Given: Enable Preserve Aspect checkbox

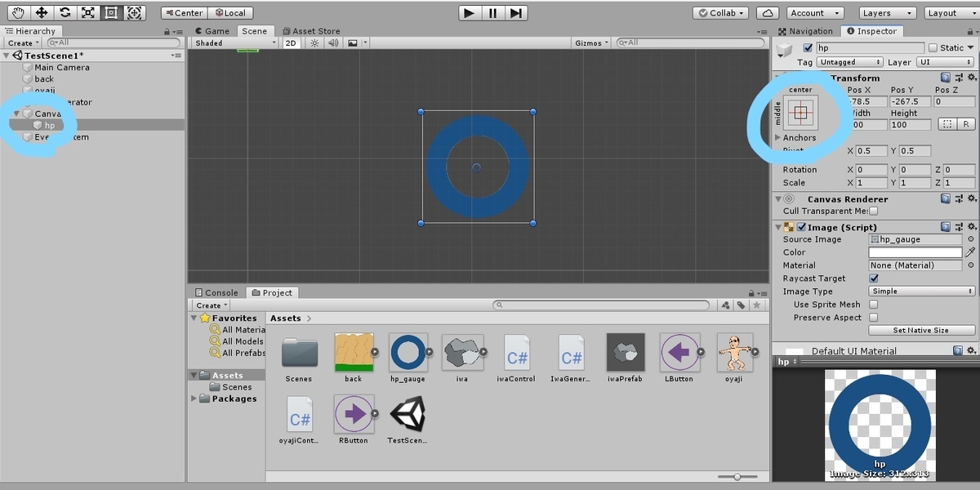Looking at the screenshot, I should (x=874, y=318).
